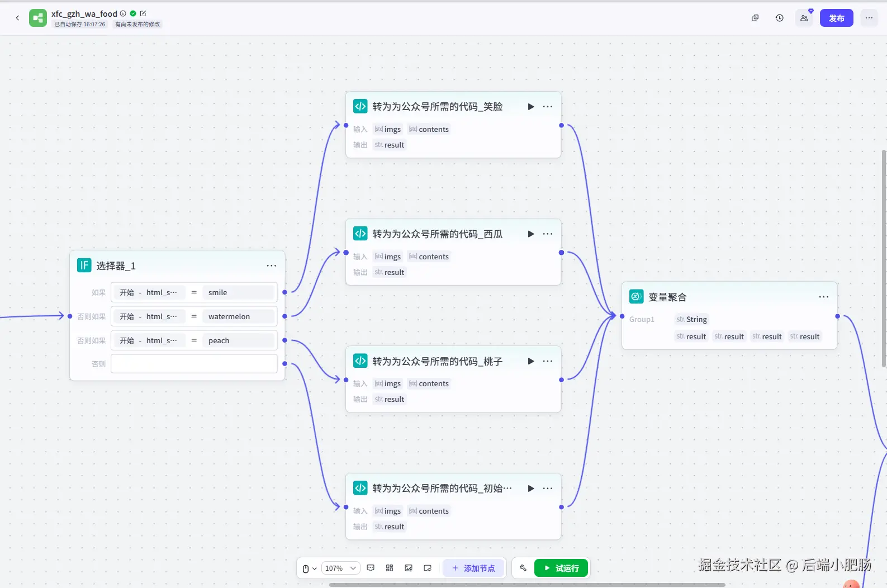Click the empty 否则 condition field
Viewport: 887px width, 588px height.
tap(194, 364)
